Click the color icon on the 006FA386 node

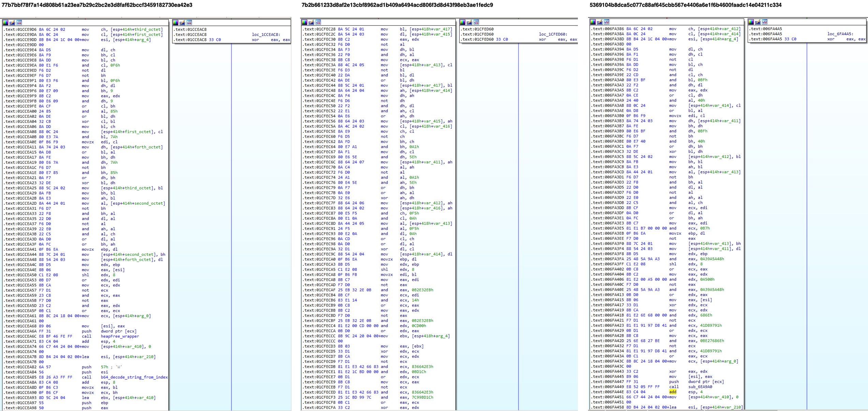(593, 22)
